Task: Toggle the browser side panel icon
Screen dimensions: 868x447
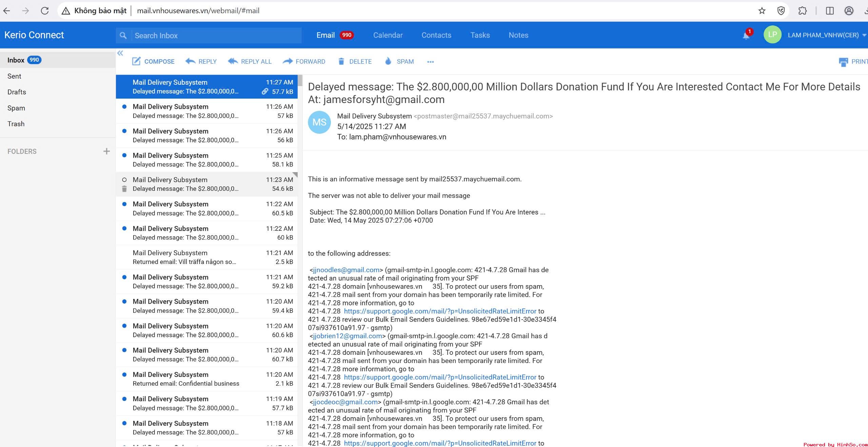Action: pyautogui.click(x=830, y=11)
